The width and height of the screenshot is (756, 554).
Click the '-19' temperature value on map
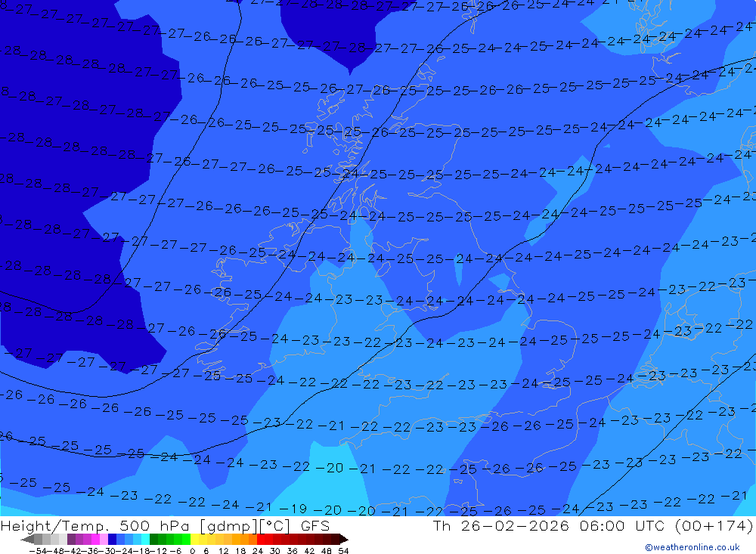click(x=293, y=509)
